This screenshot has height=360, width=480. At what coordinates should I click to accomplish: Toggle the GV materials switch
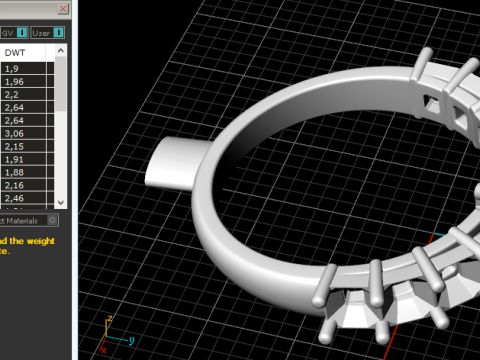coord(22,33)
